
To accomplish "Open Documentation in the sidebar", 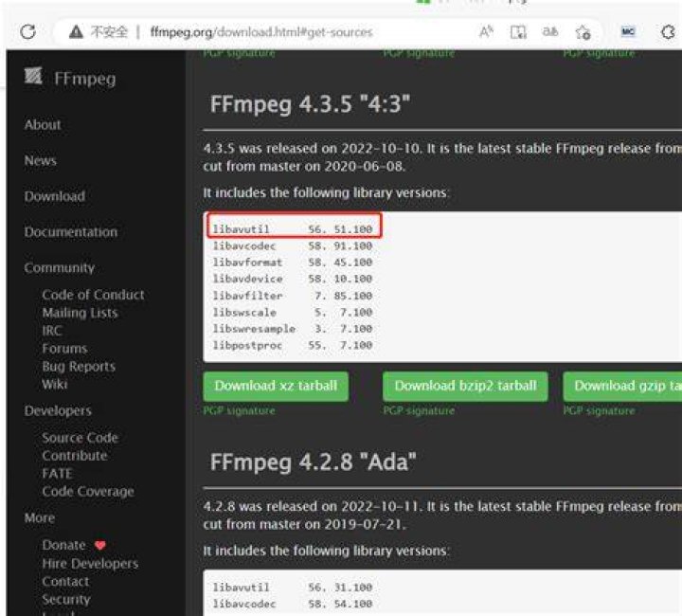I will point(71,232).
